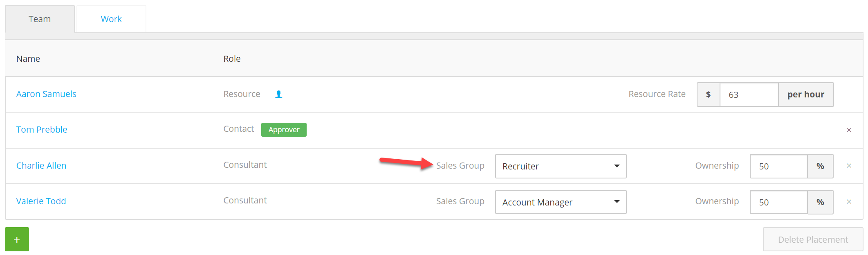The image size is (868, 255).
Task: Click the Resource Rate label
Action: point(657,94)
